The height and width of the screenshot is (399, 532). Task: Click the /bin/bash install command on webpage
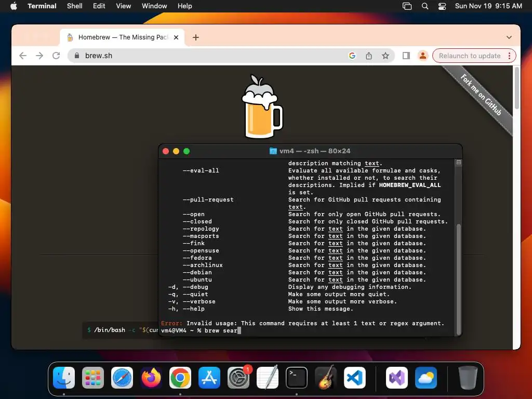[121, 330]
